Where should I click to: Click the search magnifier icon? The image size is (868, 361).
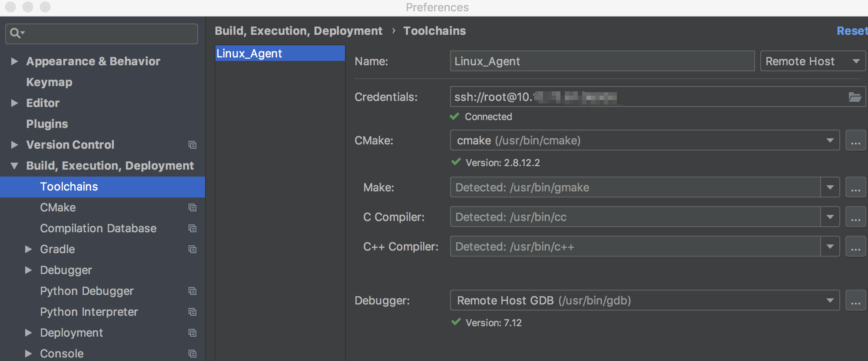click(16, 33)
